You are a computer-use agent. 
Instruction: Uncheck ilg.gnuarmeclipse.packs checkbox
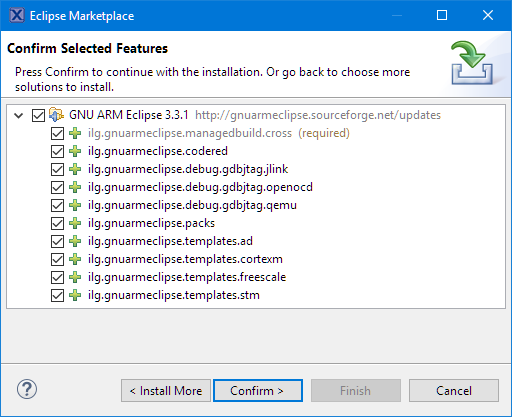coord(57,223)
